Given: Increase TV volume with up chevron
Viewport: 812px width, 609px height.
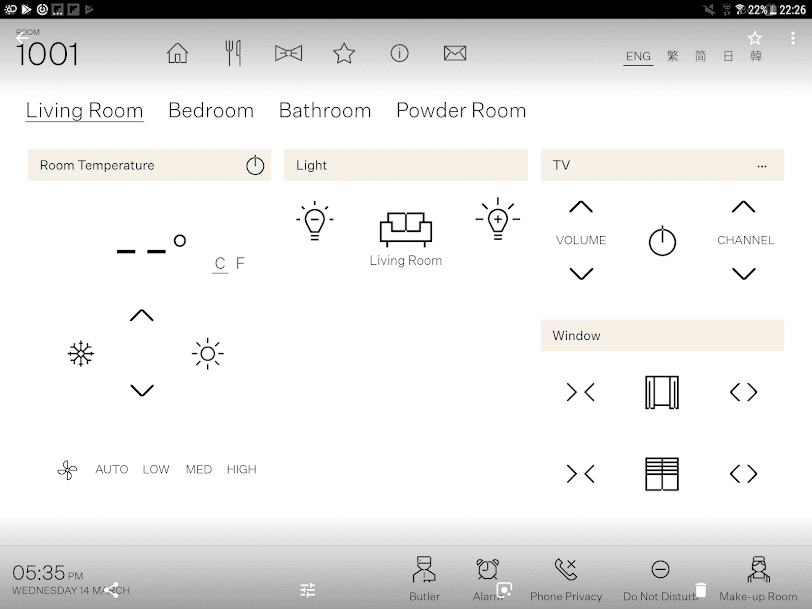Looking at the screenshot, I should (x=581, y=207).
